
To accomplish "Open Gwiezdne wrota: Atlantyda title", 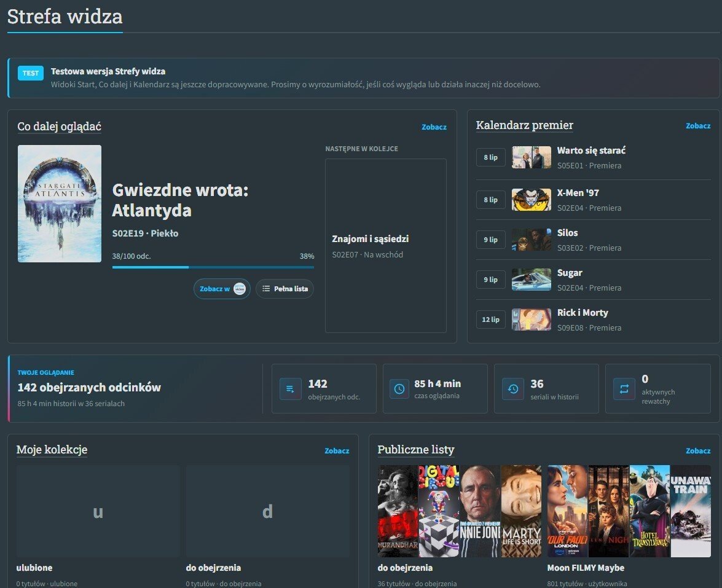I will pos(180,200).
